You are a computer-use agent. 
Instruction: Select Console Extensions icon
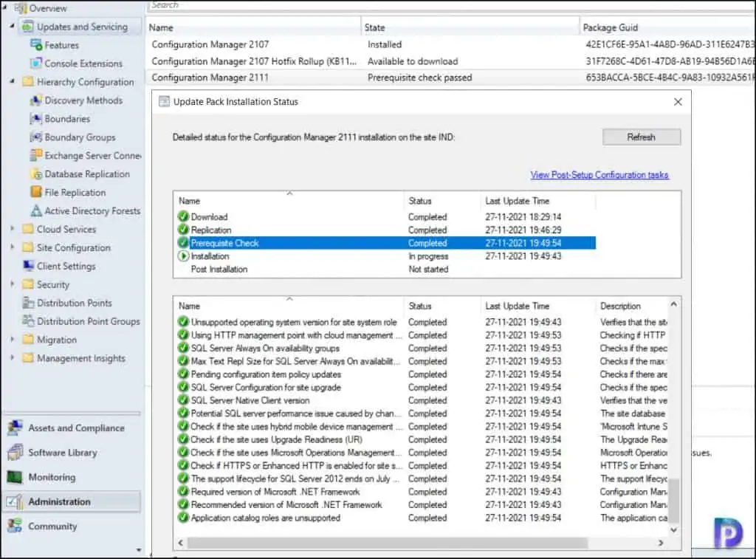coord(36,64)
